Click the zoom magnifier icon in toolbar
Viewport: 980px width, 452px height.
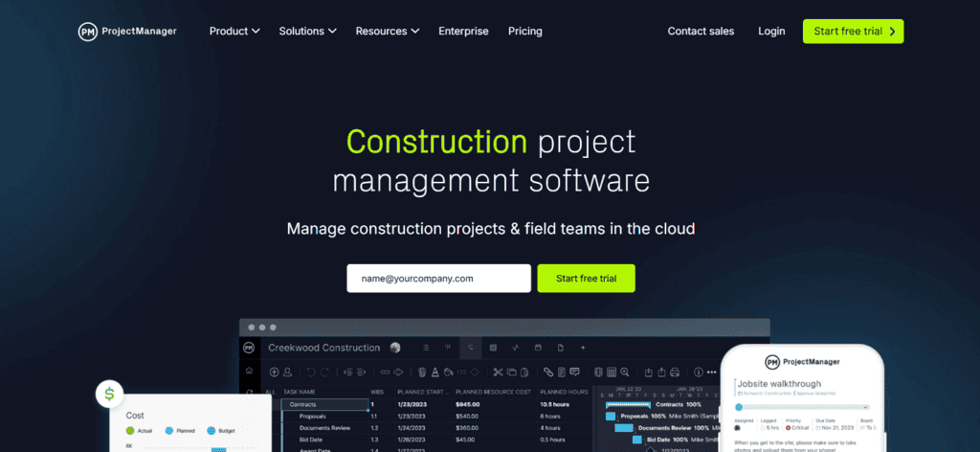(624, 372)
